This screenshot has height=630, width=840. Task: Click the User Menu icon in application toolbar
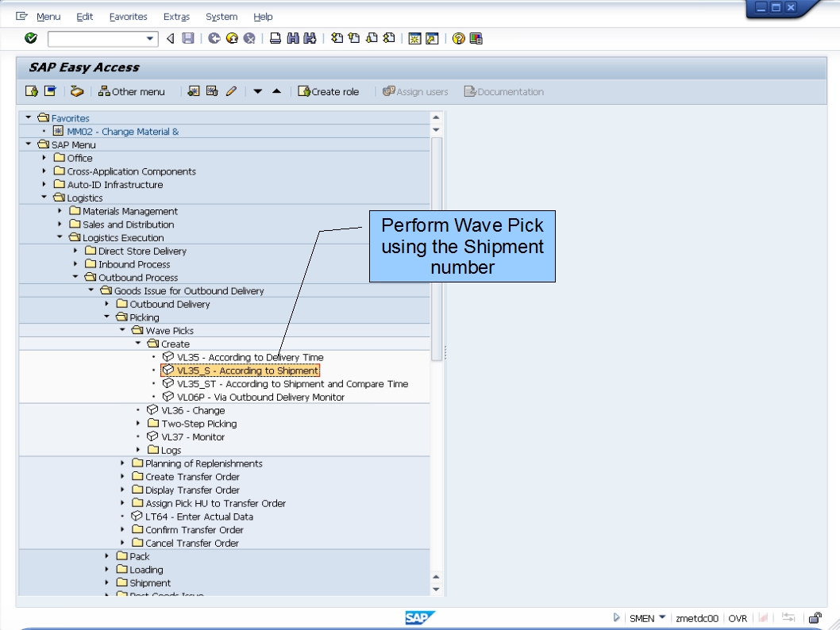pyautogui.click(x=32, y=91)
